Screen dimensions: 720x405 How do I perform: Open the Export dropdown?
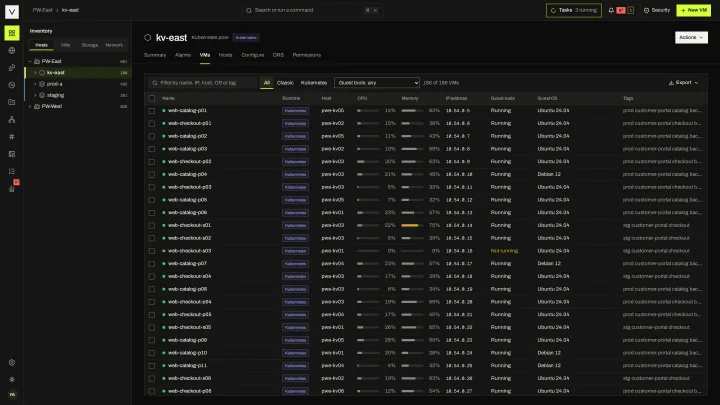683,83
